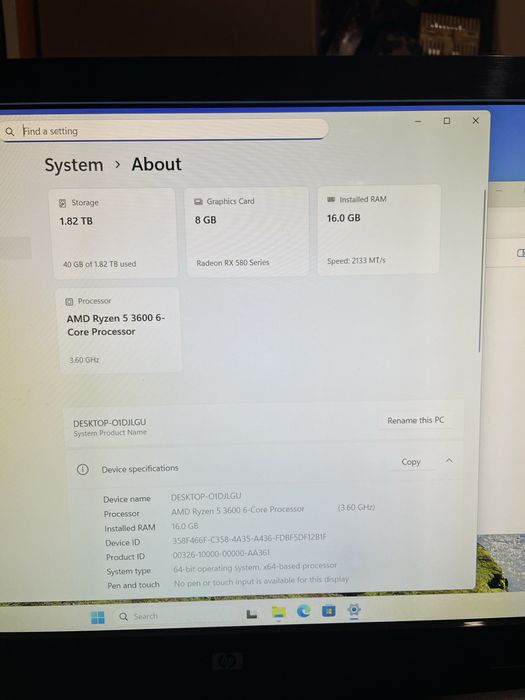Click the 40 GB of 1.82 TB used text
Screen dimensions: 525x700
click(x=100, y=264)
